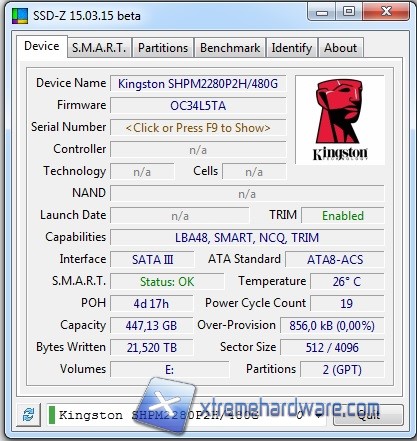
Task: Click the Technology field showing n/a
Action: pos(142,172)
